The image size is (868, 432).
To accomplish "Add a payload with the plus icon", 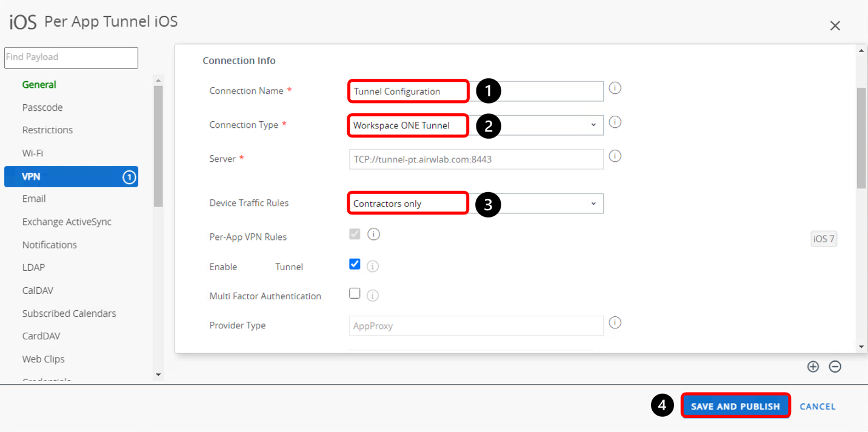I will click(813, 367).
